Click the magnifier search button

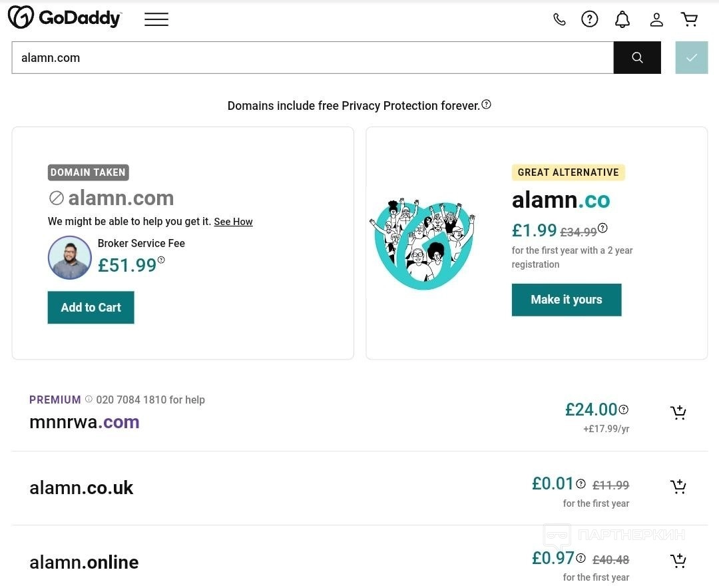click(637, 58)
